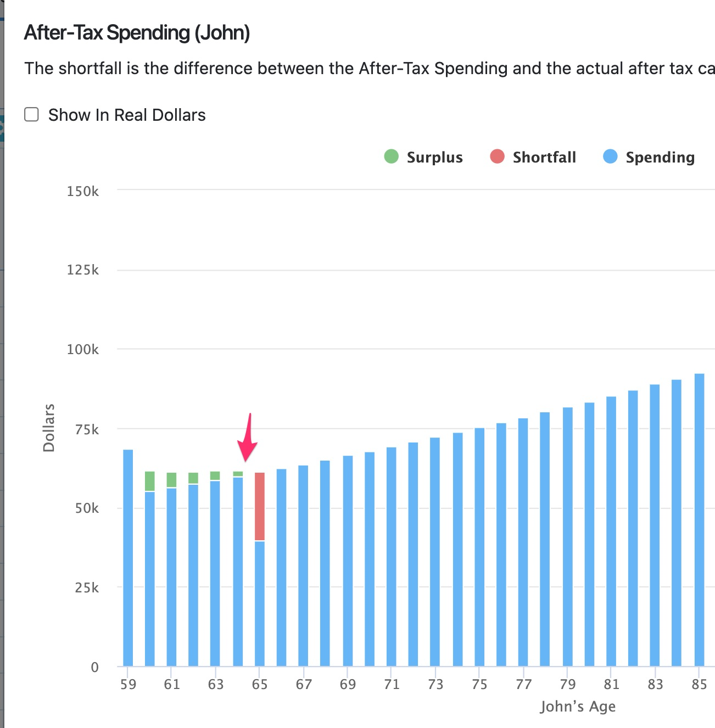Select the After-Tax Spending (John) title
Image resolution: width=715 pixels, height=728 pixels.
(x=137, y=32)
